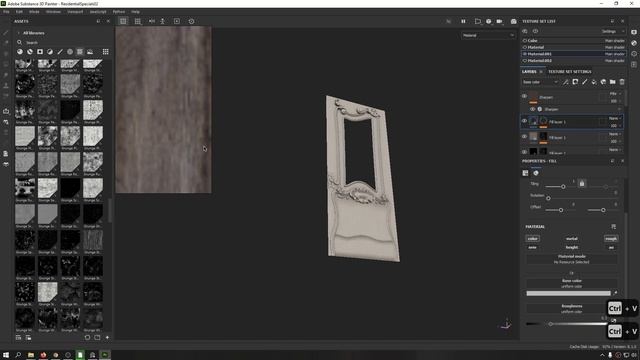Open Shader settings in the right dock
The width and height of the screenshot is (640, 360).
click(634, 43)
